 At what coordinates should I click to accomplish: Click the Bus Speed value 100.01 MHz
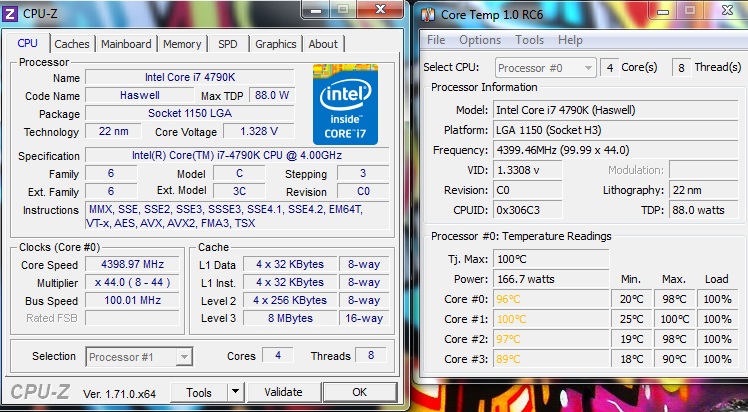pos(132,300)
